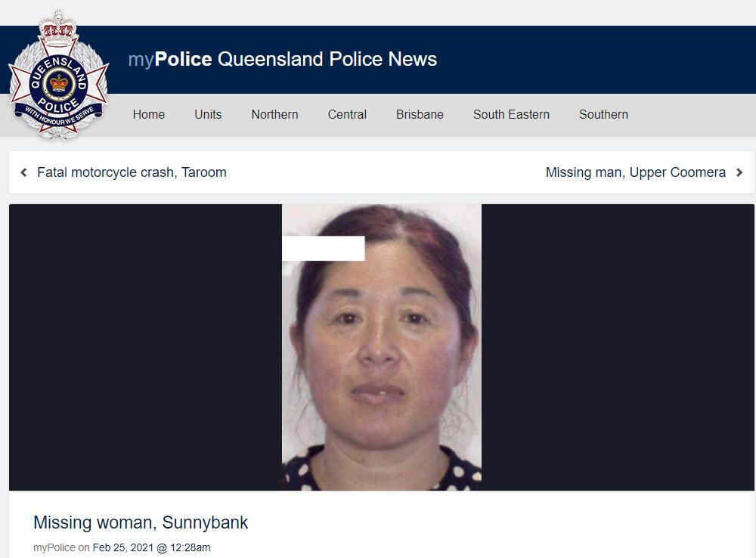Click the Missing woman, Sunnybank headline
The width and height of the screenshot is (756, 558).
tap(141, 522)
